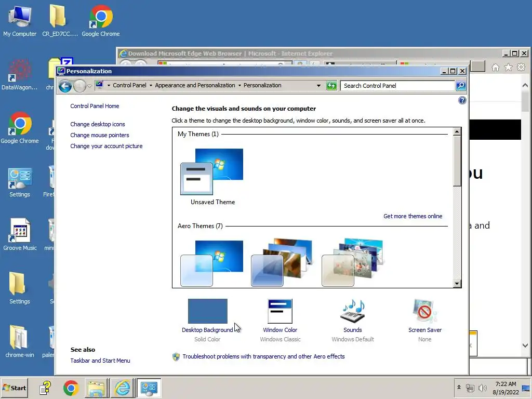This screenshot has width=532, height=399.
Task: Open the Window Color settings icon
Action: pyautogui.click(x=280, y=311)
